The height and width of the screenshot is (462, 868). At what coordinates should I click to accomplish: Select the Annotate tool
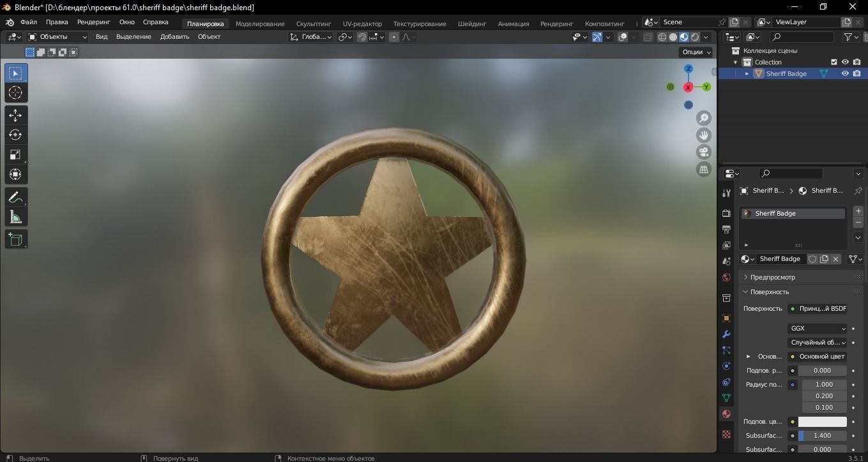16,197
